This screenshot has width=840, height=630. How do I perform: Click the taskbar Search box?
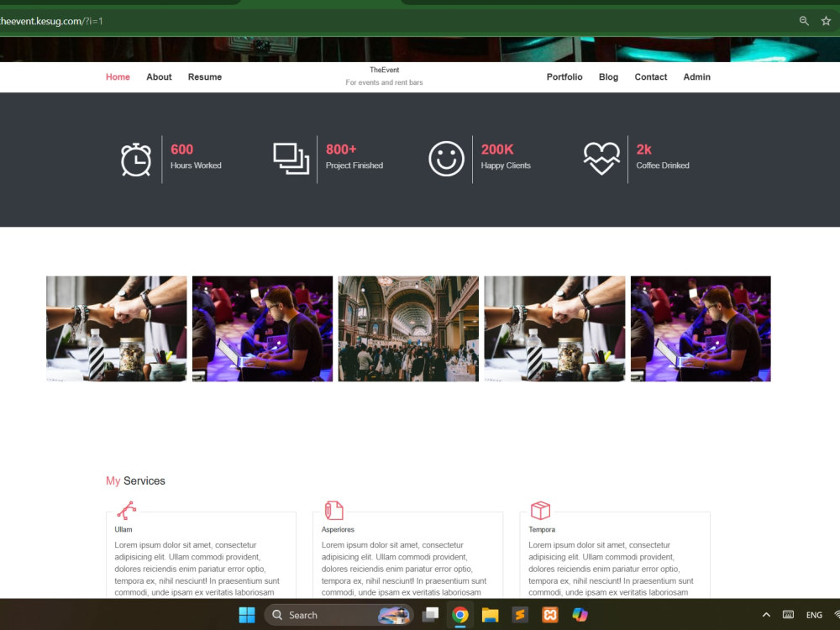(339, 615)
